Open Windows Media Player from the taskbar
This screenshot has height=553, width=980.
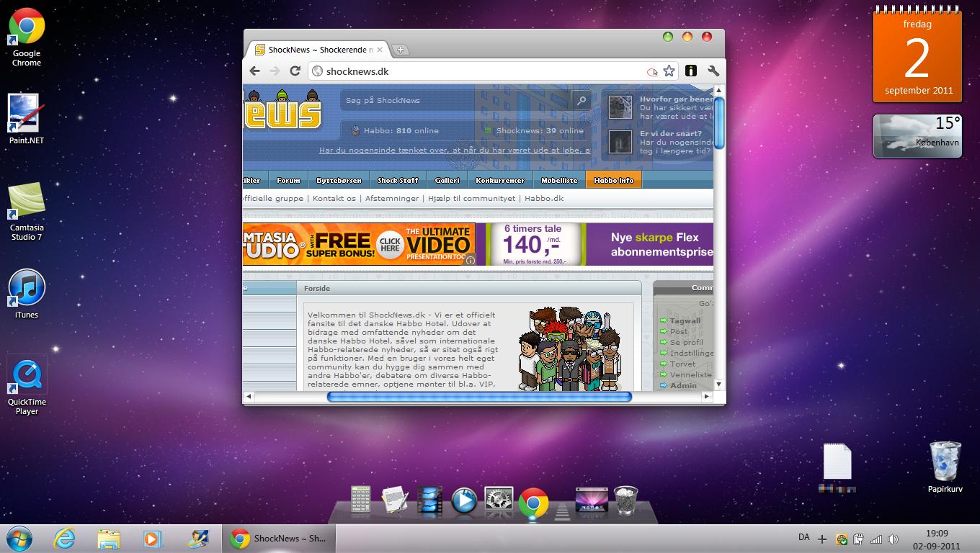coord(153,539)
